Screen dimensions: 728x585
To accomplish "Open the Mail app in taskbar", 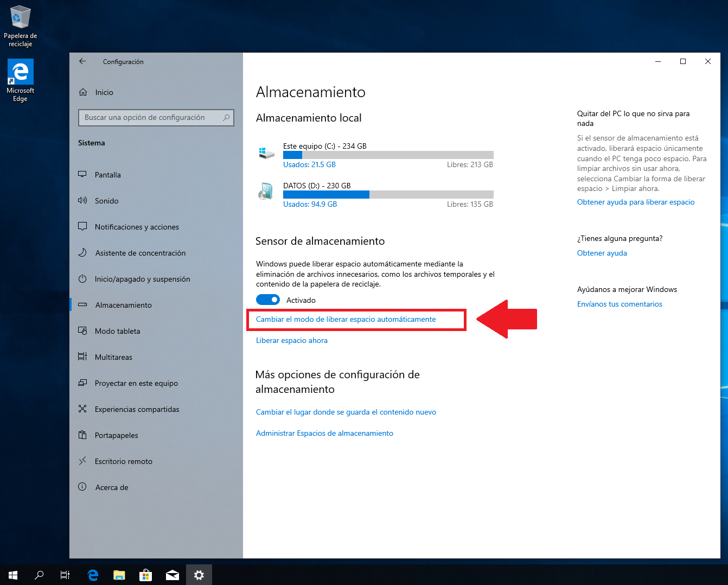I will click(x=173, y=575).
